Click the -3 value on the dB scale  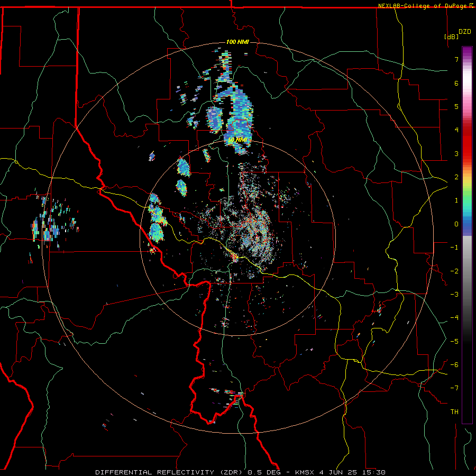tap(454, 295)
